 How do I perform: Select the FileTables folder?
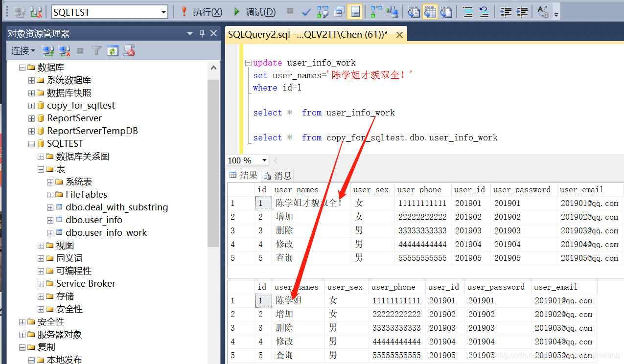tap(86, 195)
